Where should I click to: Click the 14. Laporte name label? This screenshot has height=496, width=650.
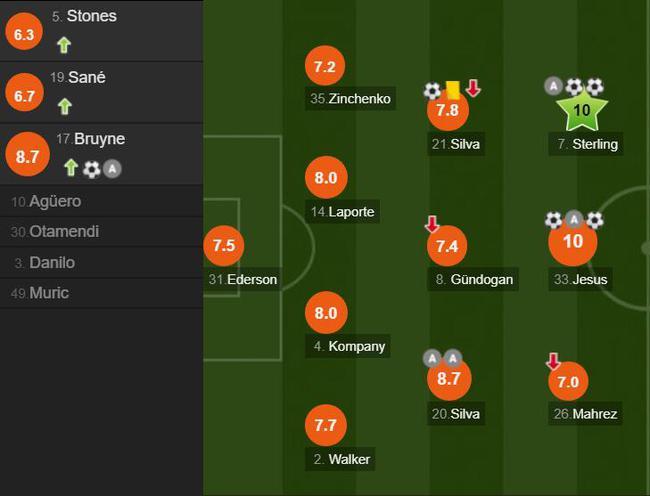[342, 212]
